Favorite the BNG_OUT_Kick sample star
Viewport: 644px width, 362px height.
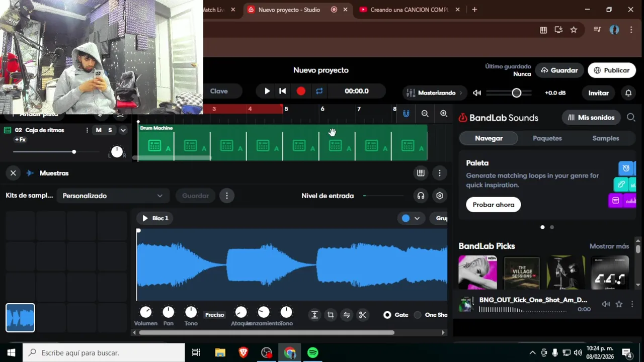[x=619, y=304]
